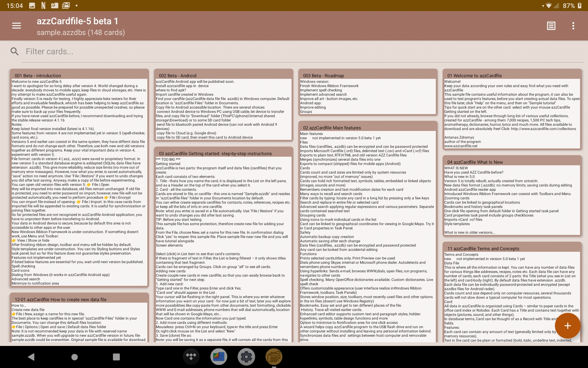Open 11 azzCardfile Terms and Concepts card
This screenshot has height=368, width=588.
[512, 292]
